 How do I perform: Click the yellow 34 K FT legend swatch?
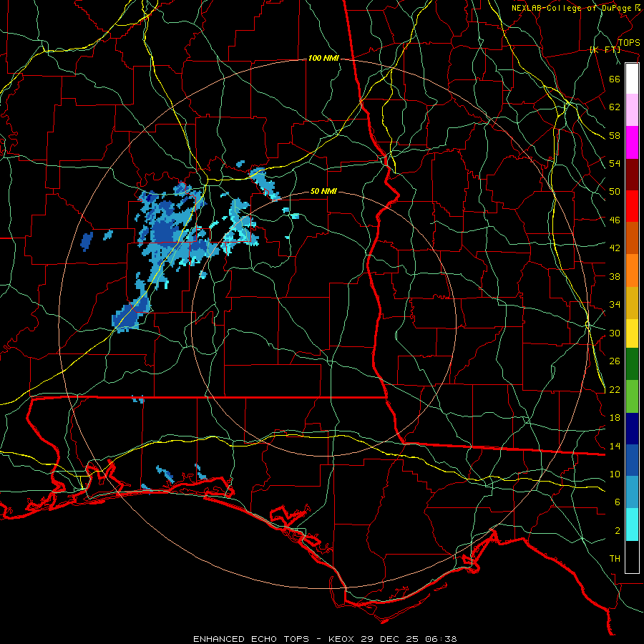click(x=632, y=333)
